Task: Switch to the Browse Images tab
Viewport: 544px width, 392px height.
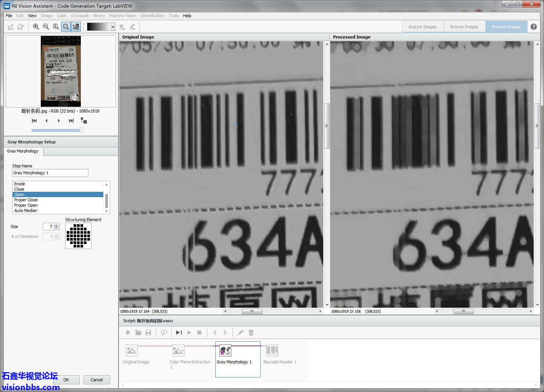Action: pyautogui.click(x=464, y=27)
